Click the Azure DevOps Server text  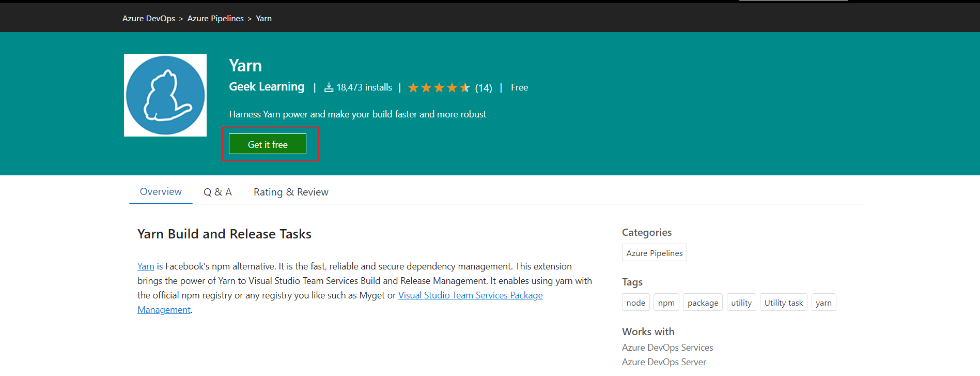664,362
